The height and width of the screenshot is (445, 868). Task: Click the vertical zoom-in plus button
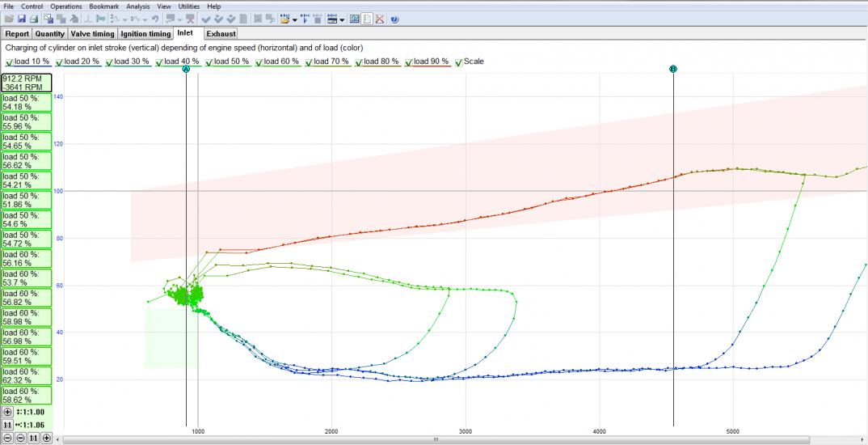8,412
